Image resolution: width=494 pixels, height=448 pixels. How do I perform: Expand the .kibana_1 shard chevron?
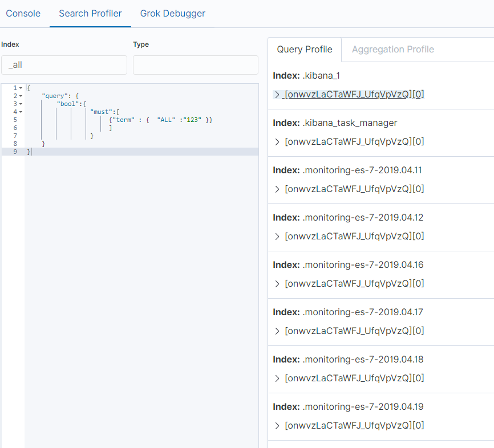pos(277,95)
